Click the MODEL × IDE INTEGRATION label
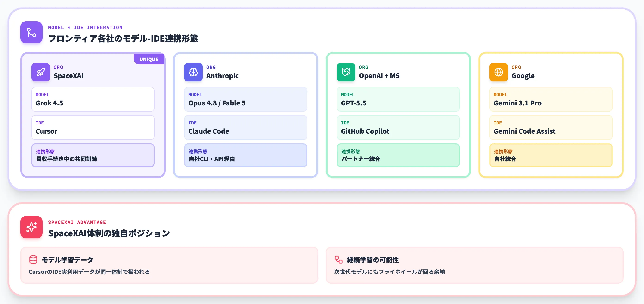Image resolution: width=644 pixels, height=304 pixels. (85, 28)
